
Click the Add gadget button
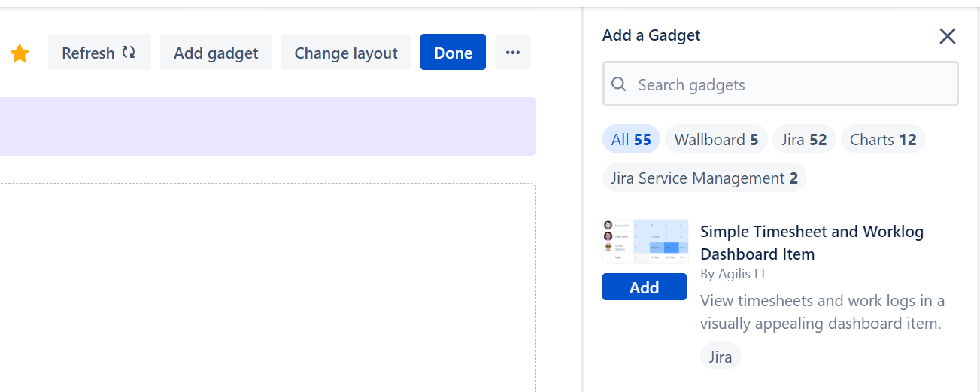coord(216,53)
